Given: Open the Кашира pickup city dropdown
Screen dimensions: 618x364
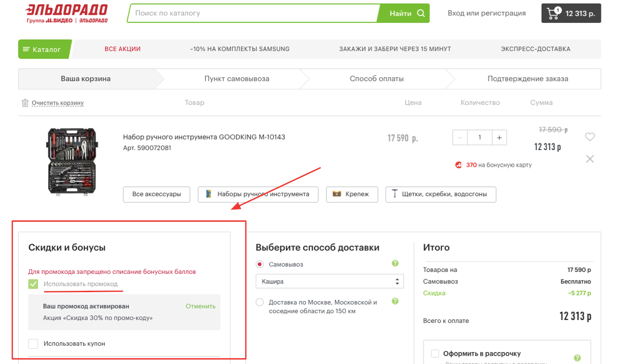Looking at the screenshot, I should pyautogui.click(x=330, y=281).
